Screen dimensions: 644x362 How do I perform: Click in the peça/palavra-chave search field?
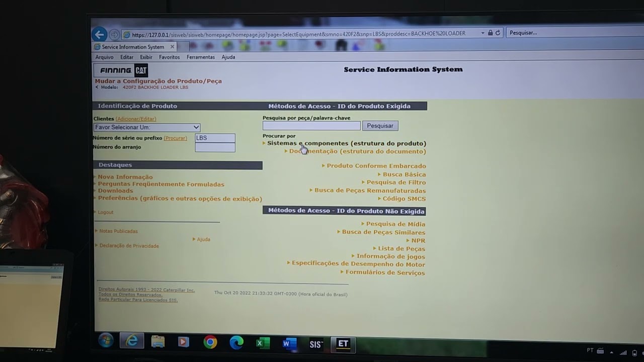311,126
